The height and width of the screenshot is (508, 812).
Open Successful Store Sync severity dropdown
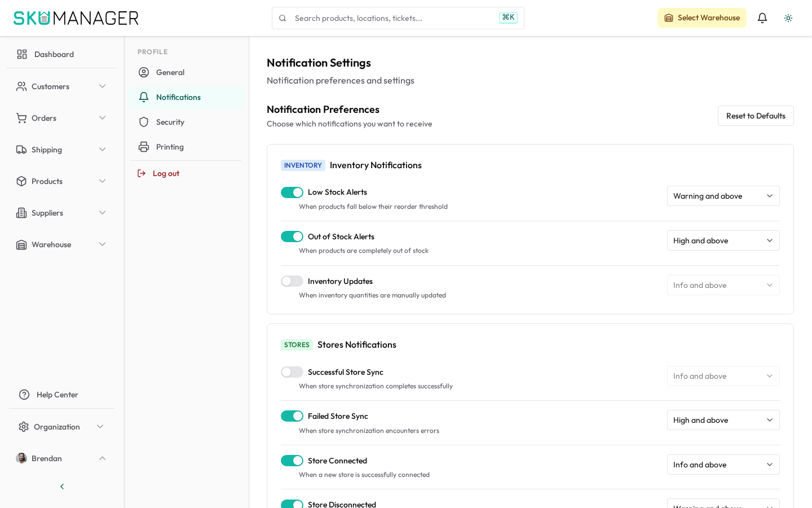click(723, 376)
